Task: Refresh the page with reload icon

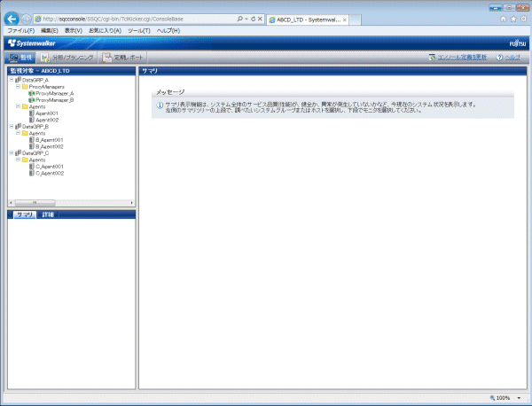Action: pyautogui.click(x=253, y=19)
